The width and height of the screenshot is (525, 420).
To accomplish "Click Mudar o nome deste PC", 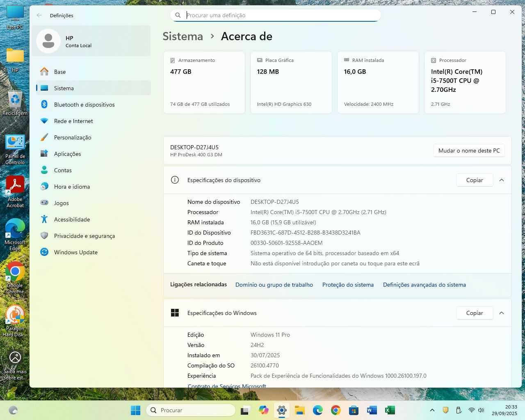I will coord(469,151).
